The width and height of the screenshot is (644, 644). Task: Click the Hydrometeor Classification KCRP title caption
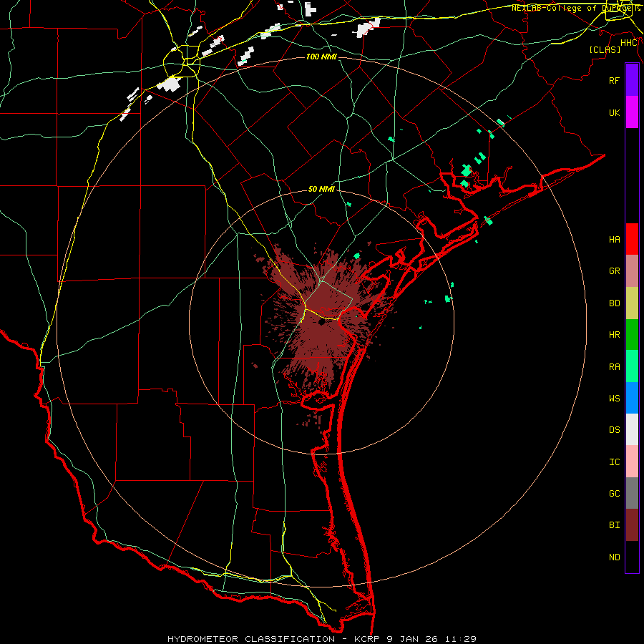(x=322, y=639)
